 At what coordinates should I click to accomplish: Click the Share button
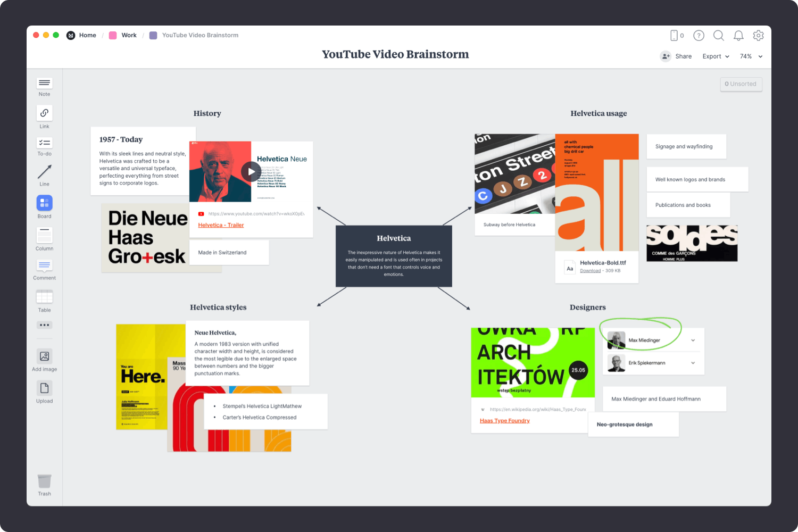[676, 56]
